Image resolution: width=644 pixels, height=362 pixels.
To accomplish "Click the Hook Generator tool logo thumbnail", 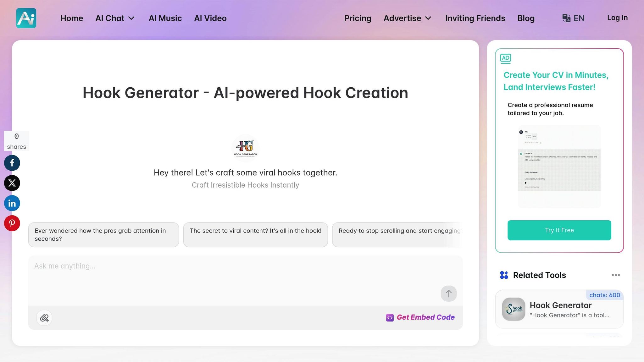I will click(x=514, y=309).
